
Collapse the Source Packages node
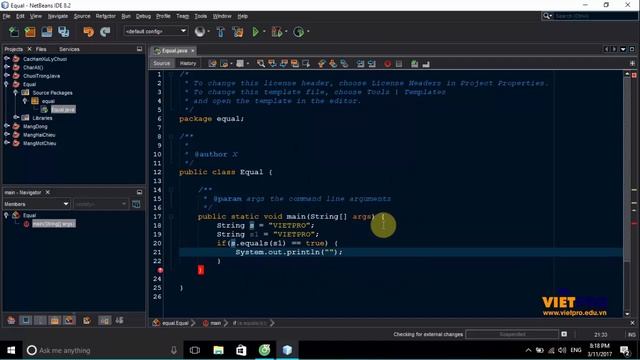16,93
